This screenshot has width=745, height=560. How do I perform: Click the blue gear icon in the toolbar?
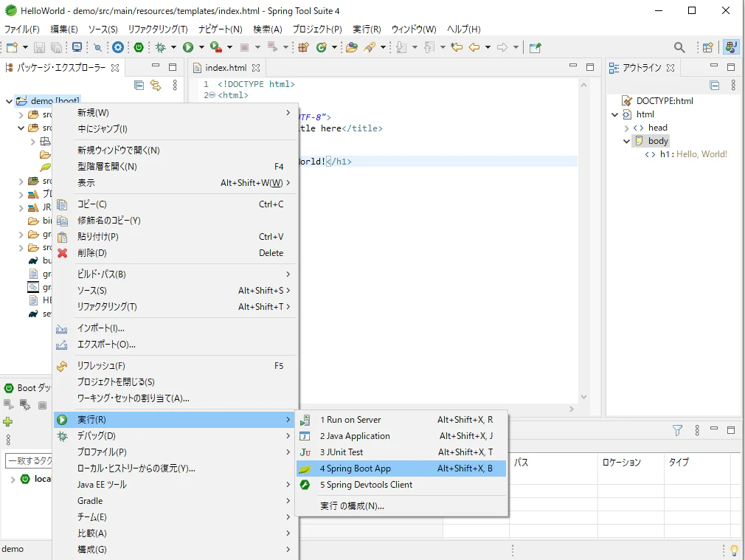pos(118,47)
